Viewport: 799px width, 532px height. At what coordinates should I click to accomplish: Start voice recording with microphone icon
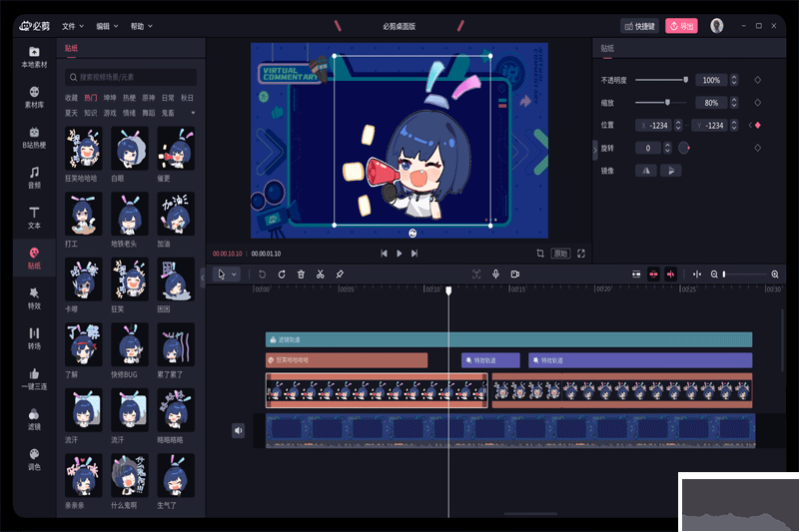click(495, 274)
